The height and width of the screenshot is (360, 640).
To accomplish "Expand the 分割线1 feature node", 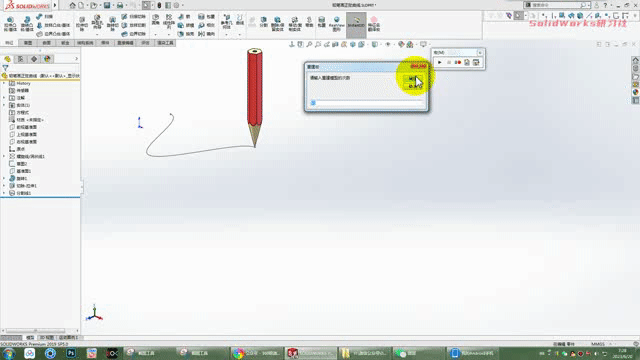I will (x=4, y=193).
